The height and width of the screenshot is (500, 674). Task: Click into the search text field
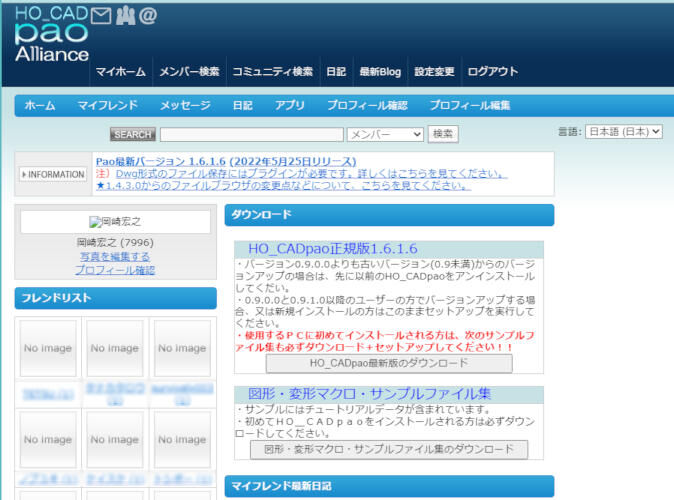(x=252, y=135)
